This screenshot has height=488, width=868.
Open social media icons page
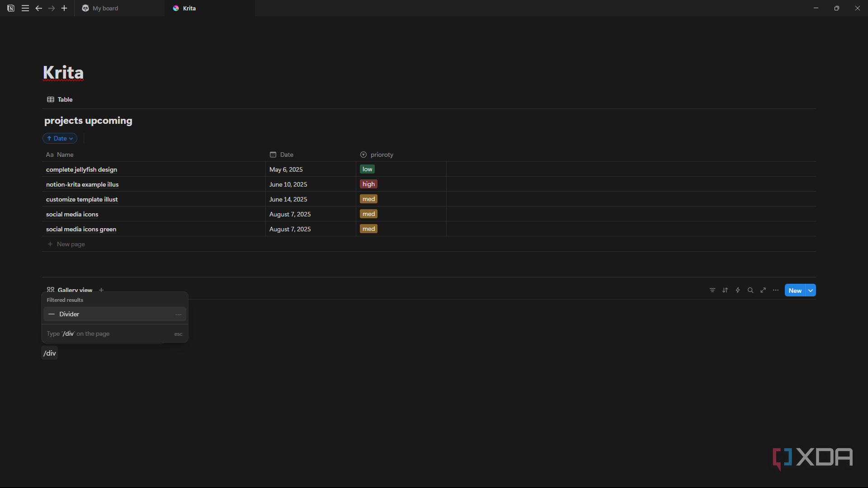(72, 214)
